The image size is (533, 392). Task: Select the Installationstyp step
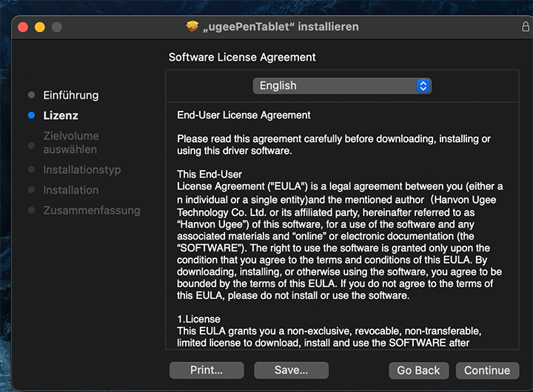tap(81, 170)
